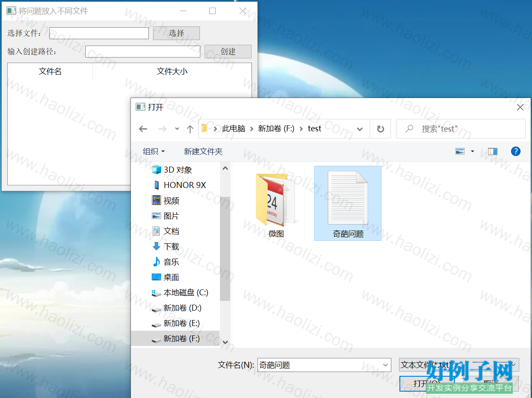Go back using the back arrow
The height and width of the screenshot is (398, 532).
tap(143, 129)
